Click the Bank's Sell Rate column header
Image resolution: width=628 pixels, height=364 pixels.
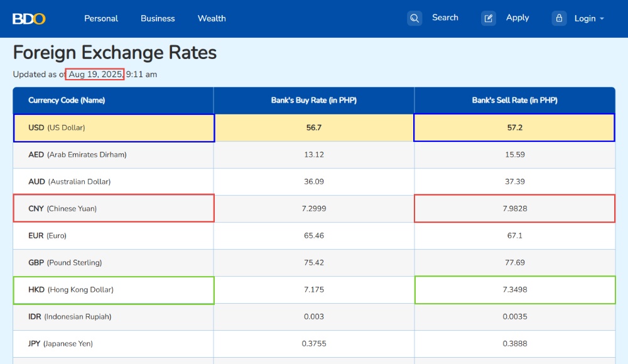[x=515, y=100]
